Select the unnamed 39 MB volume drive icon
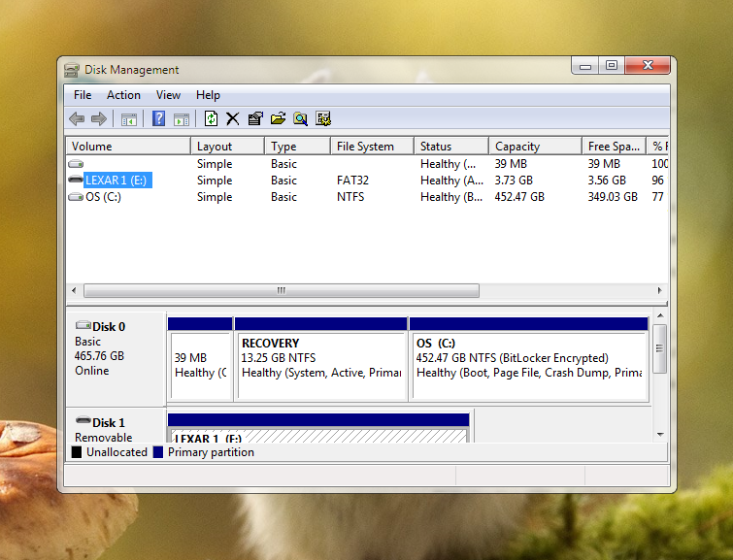The image size is (733, 560). 76,164
